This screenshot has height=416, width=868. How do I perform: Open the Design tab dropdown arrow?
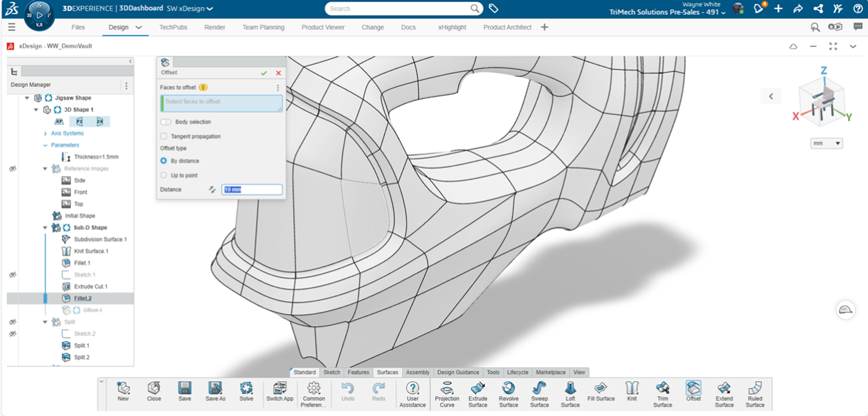pyautogui.click(x=139, y=27)
